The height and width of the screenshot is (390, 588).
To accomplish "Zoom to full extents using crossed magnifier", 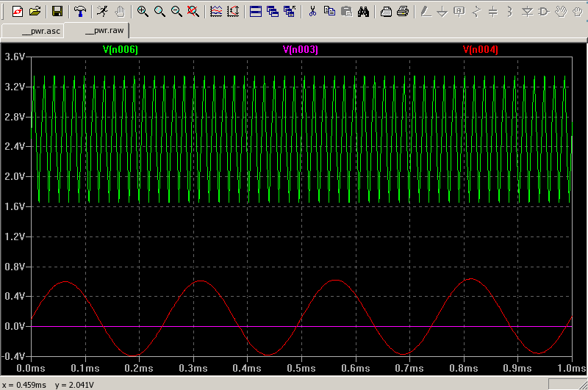I will tap(193, 11).
